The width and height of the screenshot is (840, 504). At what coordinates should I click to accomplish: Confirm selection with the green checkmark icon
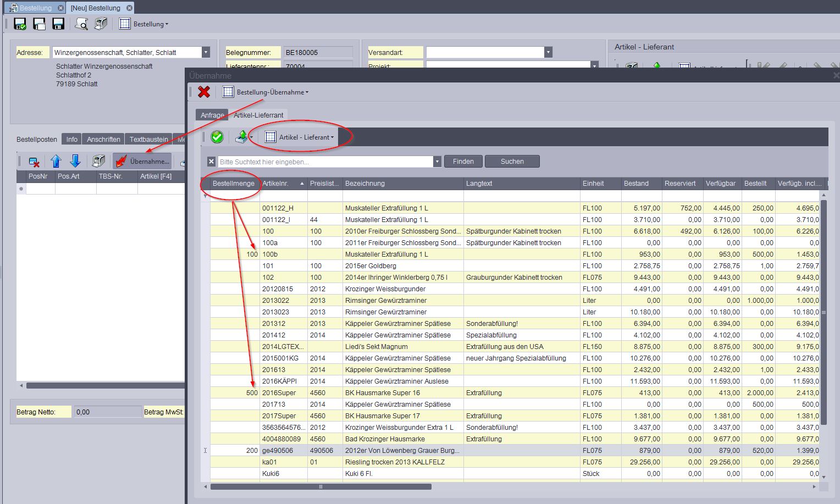217,137
